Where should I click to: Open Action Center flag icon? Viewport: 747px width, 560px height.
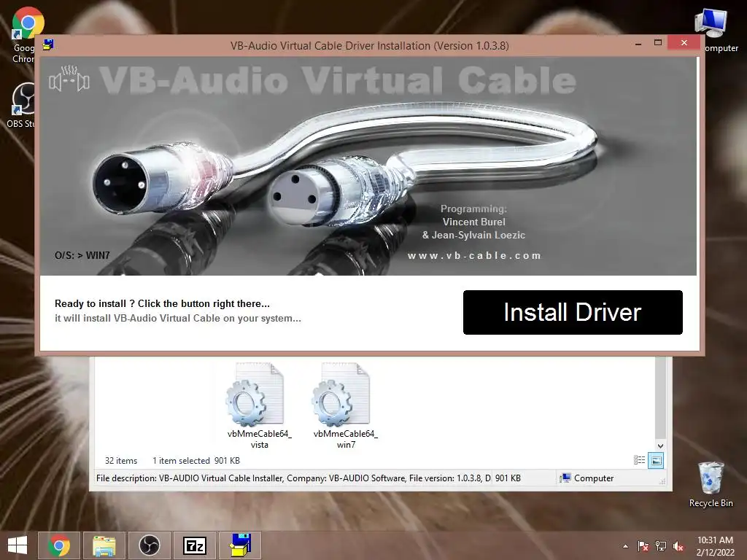click(x=643, y=546)
